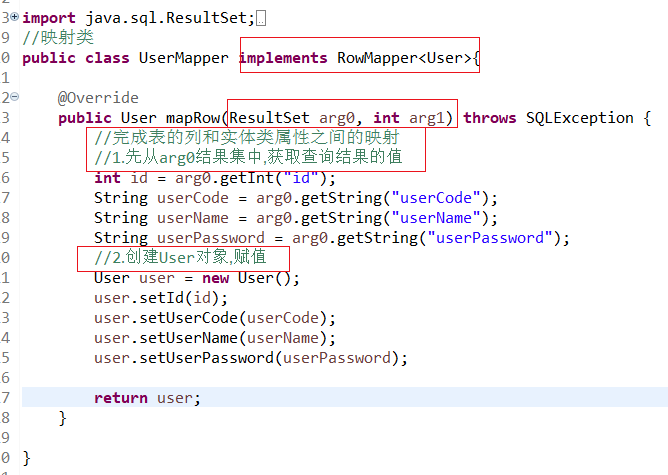The width and height of the screenshot is (668, 475).
Task: Click the @Override annotation
Action: click(98, 98)
